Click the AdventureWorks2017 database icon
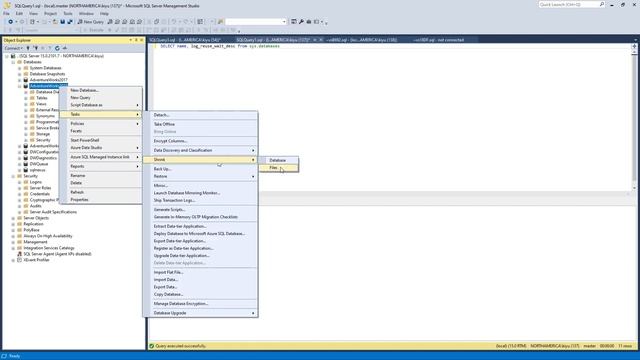640x360 pixels. (x=26, y=80)
